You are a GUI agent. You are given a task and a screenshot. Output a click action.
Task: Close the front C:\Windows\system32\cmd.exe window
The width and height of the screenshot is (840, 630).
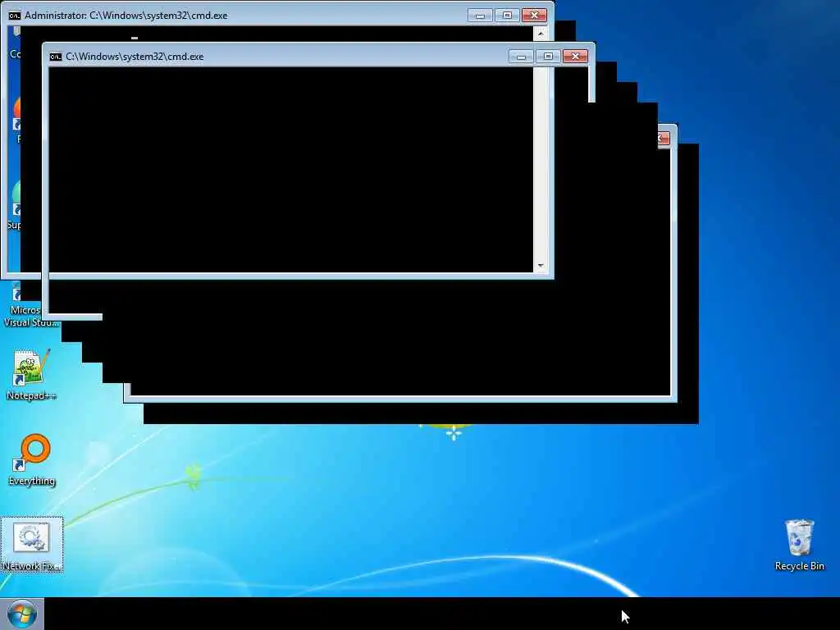(x=575, y=57)
